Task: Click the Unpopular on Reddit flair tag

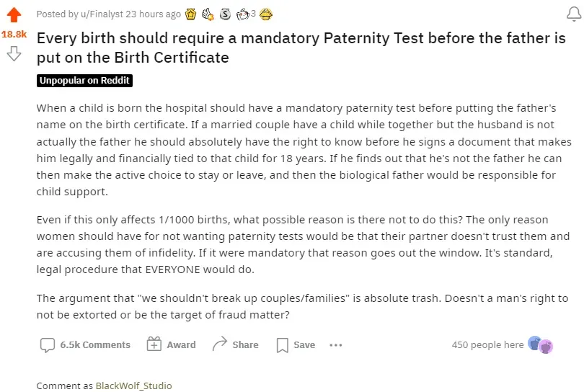Action: pyautogui.click(x=84, y=81)
